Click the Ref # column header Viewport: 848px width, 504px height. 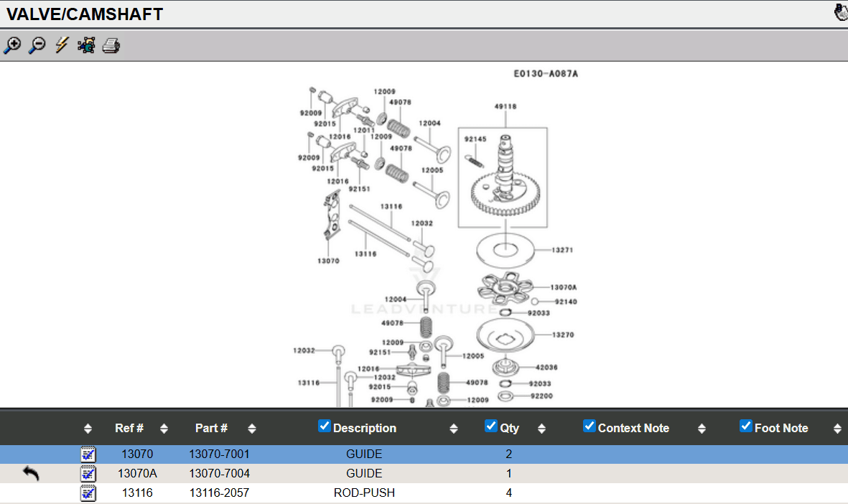(x=129, y=428)
